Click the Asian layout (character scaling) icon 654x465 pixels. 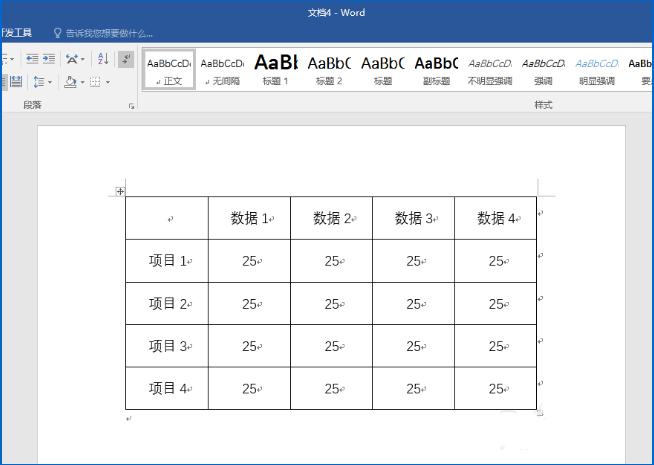[x=71, y=59]
